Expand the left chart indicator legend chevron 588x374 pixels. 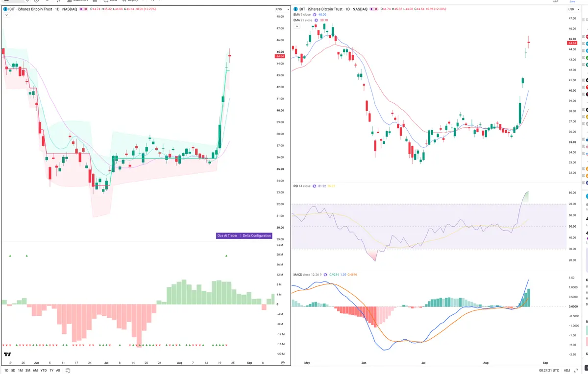pos(5,15)
